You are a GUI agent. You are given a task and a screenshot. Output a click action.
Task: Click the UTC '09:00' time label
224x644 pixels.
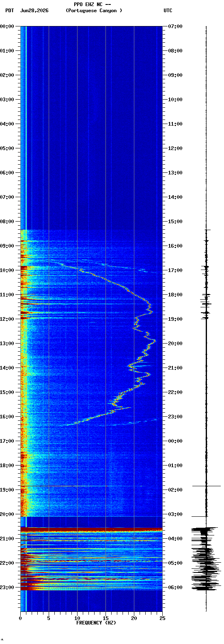tap(175, 75)
